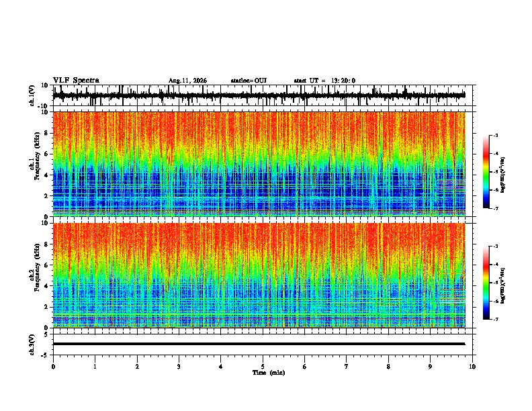Click the "8" tick on ch.1 frequency axis
The width and height of the screenshot is (532, 411).
47,133
